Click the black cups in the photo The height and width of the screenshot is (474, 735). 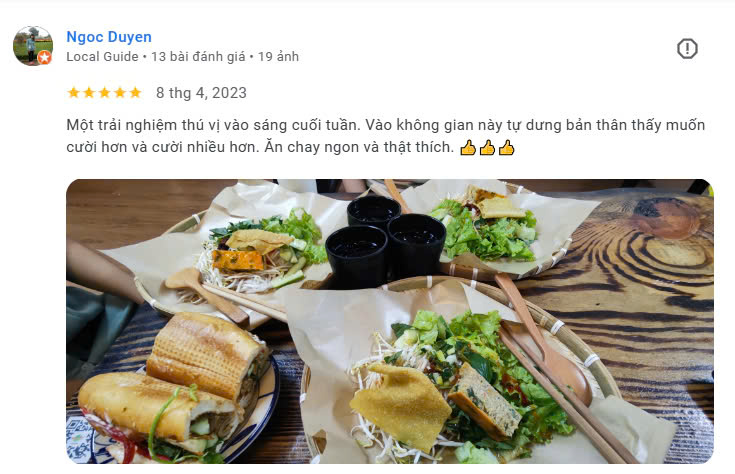[x=384, y=241]
